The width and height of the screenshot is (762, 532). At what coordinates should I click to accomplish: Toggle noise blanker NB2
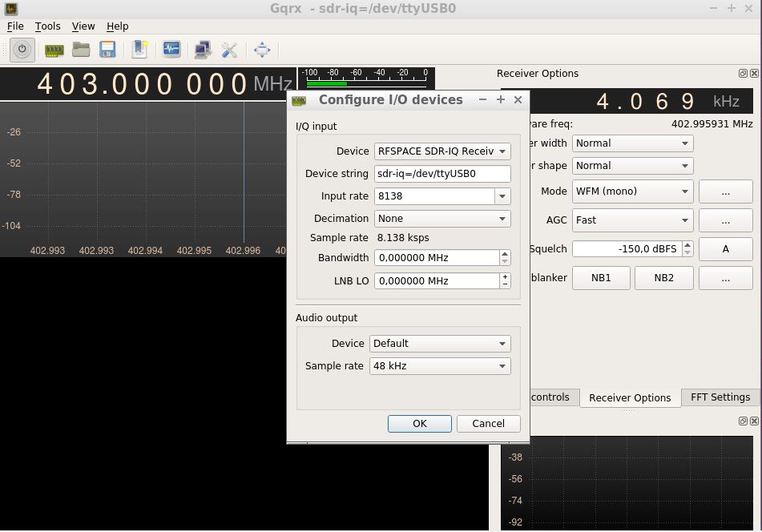(x=663, y=278)
